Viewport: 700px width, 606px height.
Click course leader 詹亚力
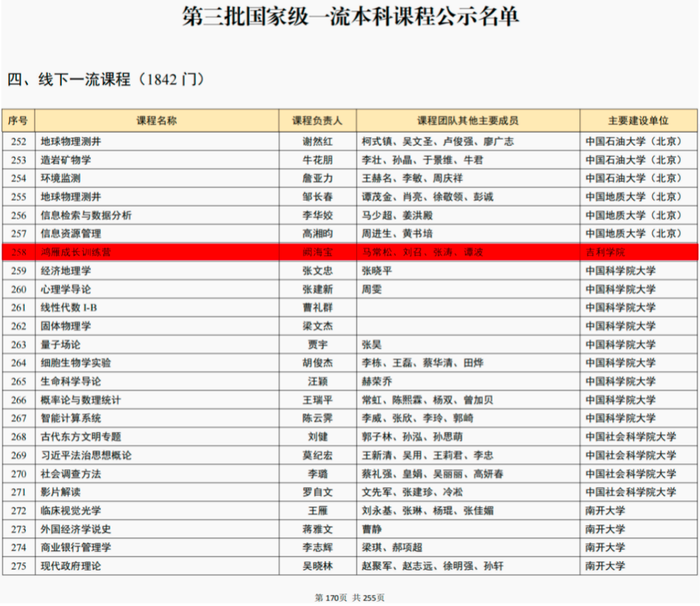tap(317, 178)
